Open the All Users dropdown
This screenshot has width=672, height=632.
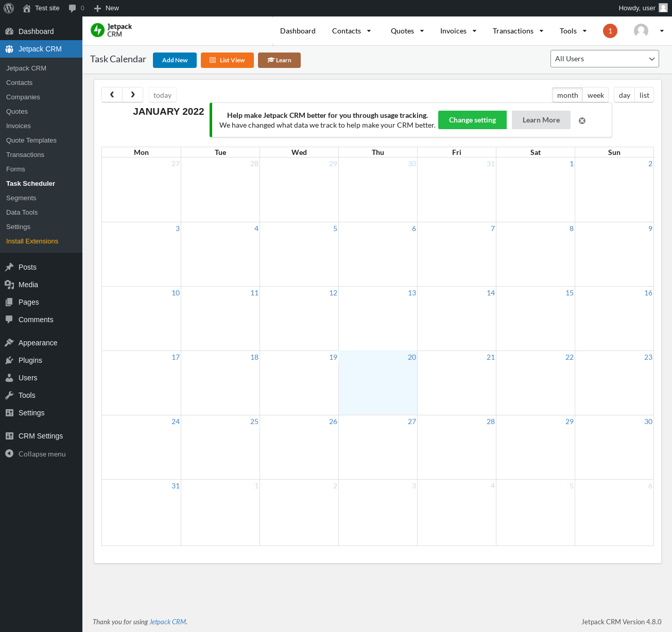click(x=605, y=59)
